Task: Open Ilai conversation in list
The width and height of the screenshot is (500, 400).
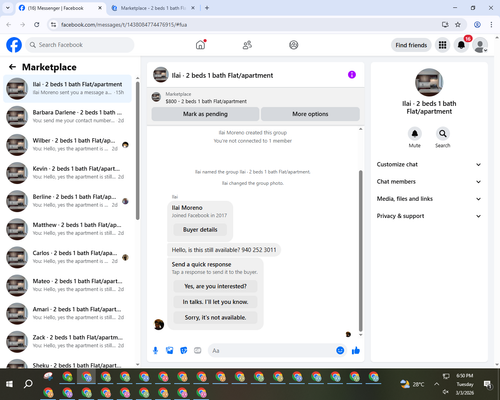Action: (68, 89)
